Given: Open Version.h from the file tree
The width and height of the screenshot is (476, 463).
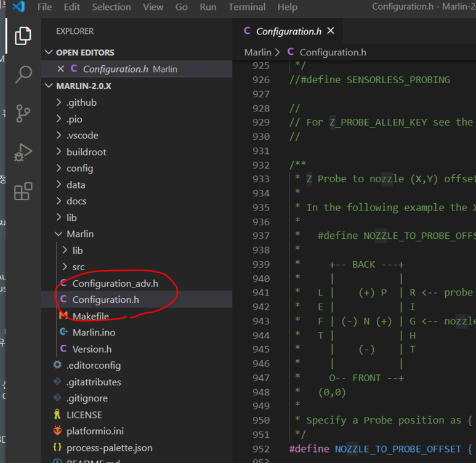Looking at the screenshot, I should tap(92, 349).
